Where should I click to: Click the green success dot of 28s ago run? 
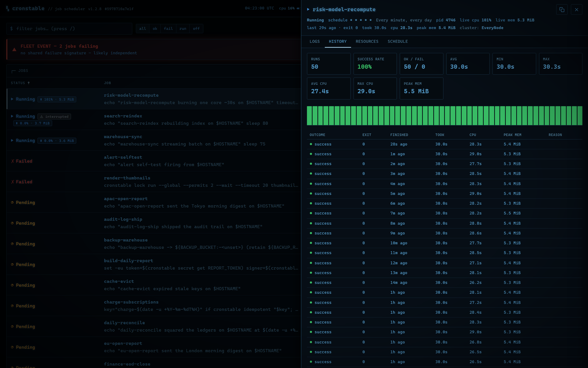(x=311, y=144)
